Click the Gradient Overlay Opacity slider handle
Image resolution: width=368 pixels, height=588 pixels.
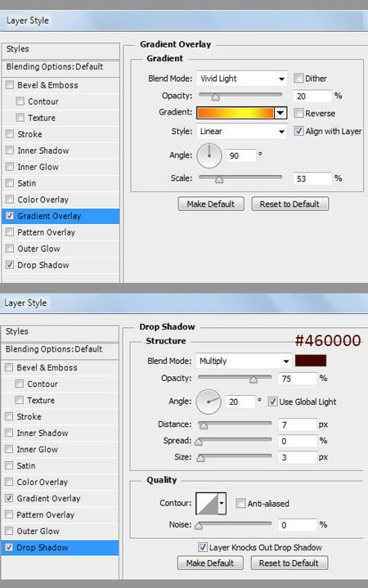click(215, 97)
